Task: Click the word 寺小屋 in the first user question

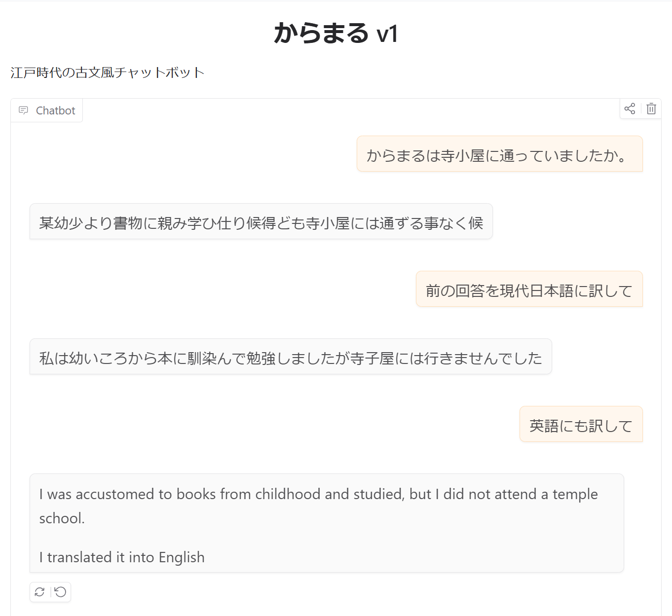Action: [x=463, y=156]
